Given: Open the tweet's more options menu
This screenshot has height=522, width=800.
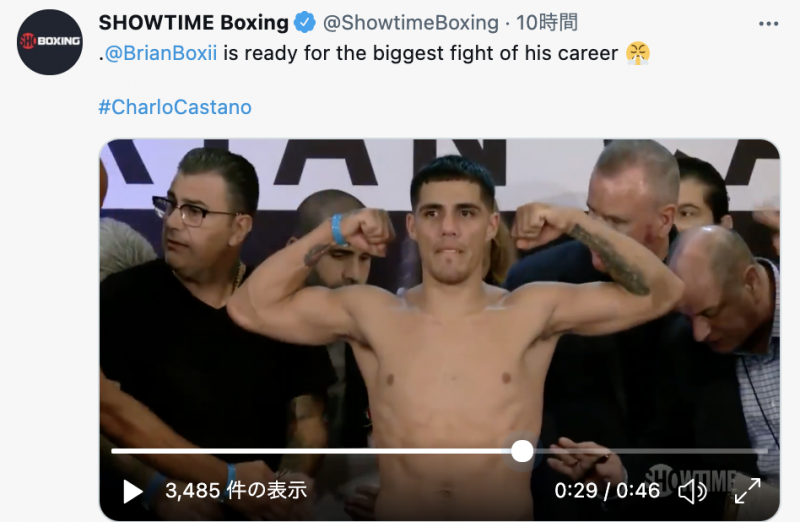Looking at the screenshot, I should (768, 24).
